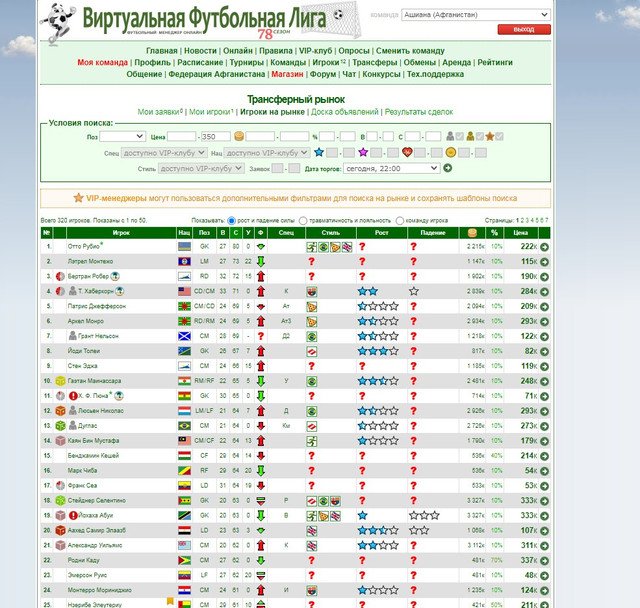
Task: Switch to Доска объявлений tab
Action: coord(345,112)
